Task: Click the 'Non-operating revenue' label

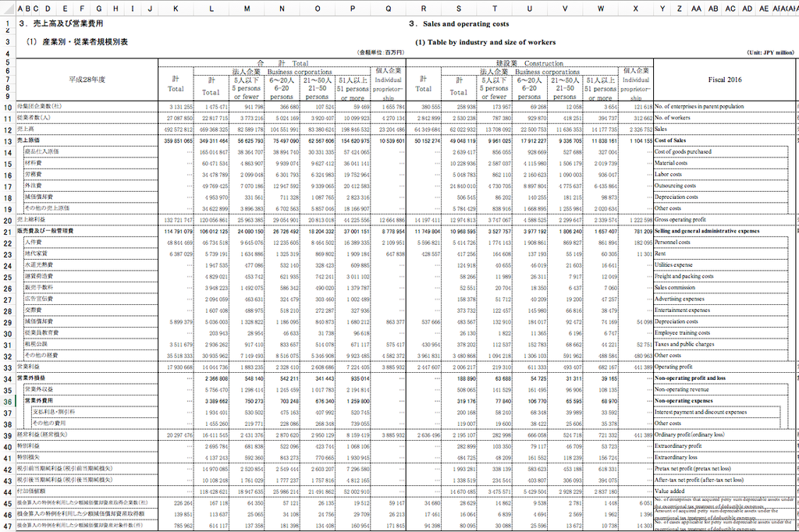Action: (680, 389)
